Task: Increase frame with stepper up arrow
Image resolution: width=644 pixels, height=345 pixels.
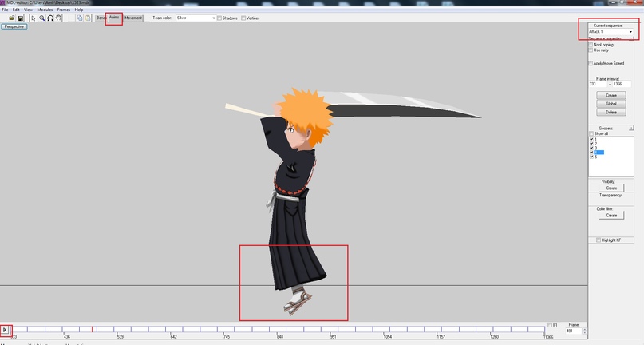Action: click(x=584, y=329)
